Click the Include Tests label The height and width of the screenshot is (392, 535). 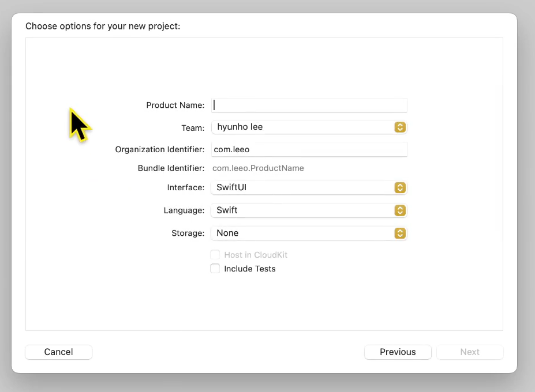tap(250, 268)
